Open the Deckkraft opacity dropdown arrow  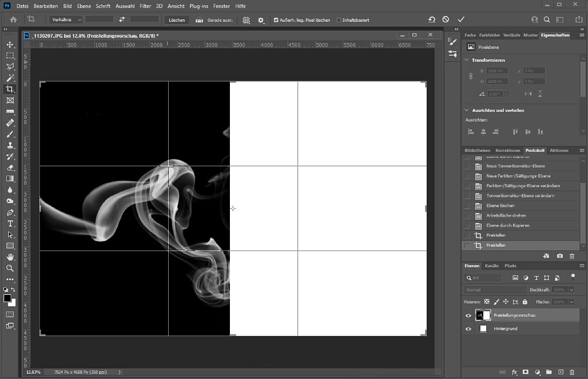coord(571,290)
